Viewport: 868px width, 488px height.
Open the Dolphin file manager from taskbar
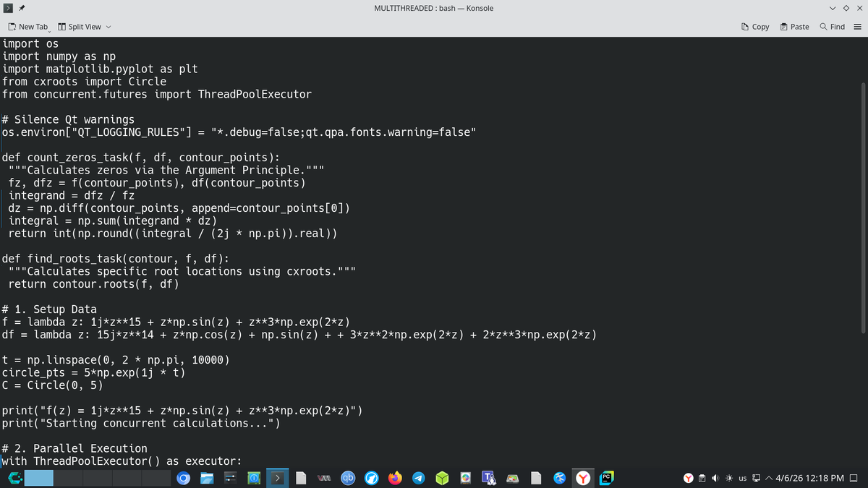pyautogui.click(x=208, y=478)
